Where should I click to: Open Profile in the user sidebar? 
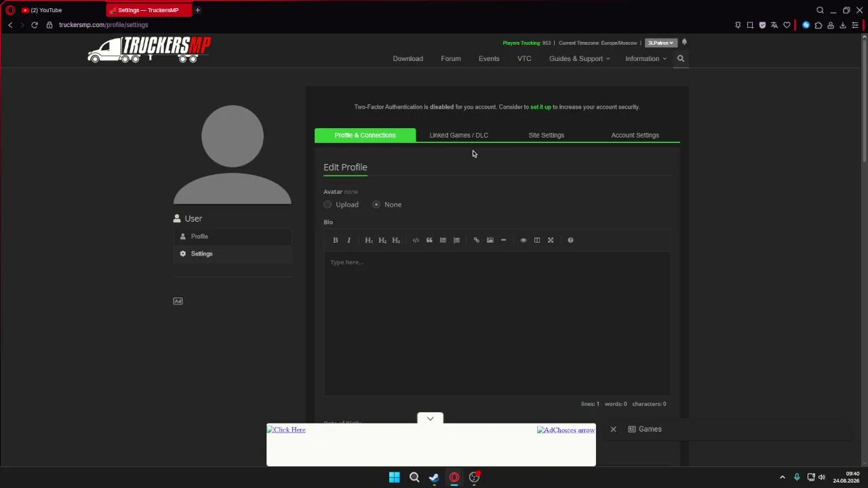coord(233,237)
